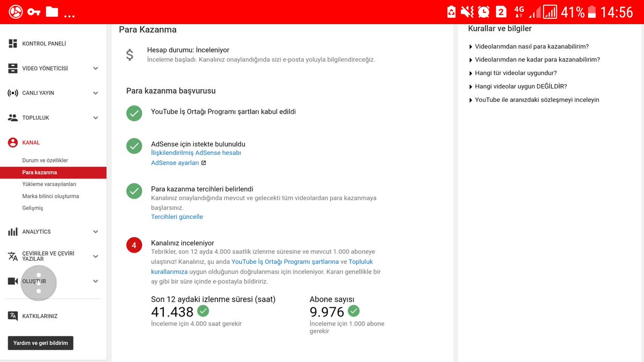The image size is (644, 362).
Task: Tap the 14:56 clock in status bar
Action: coord(617,12)
